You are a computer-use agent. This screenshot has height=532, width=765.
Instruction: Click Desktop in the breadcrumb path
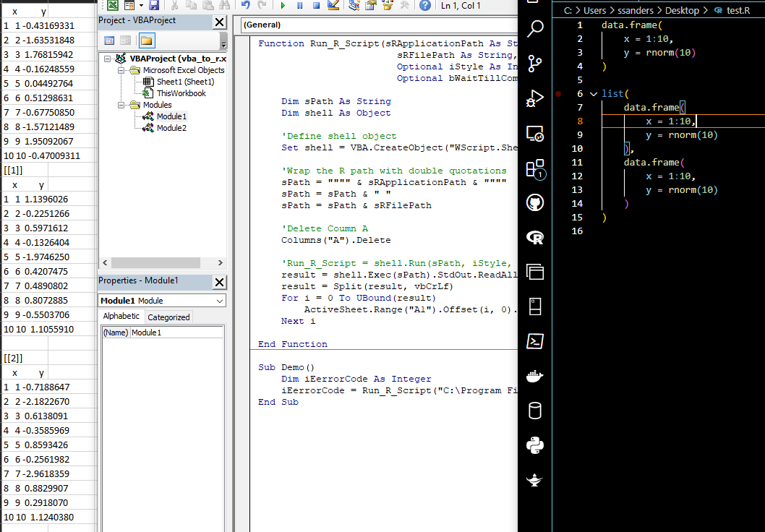point(682,10)
